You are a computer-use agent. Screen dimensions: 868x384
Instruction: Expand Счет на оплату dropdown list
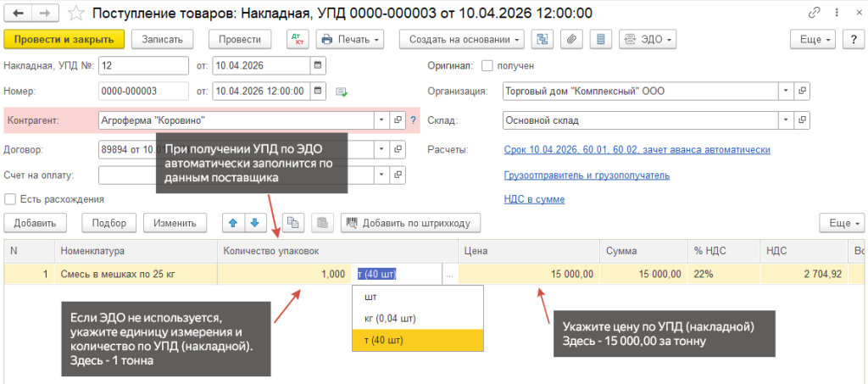381,175
